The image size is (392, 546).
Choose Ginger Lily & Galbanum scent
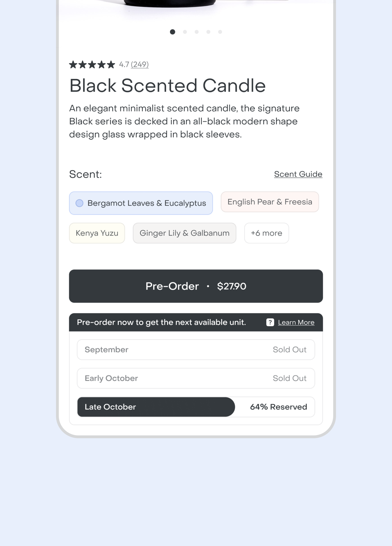click(x=185, y=233)
